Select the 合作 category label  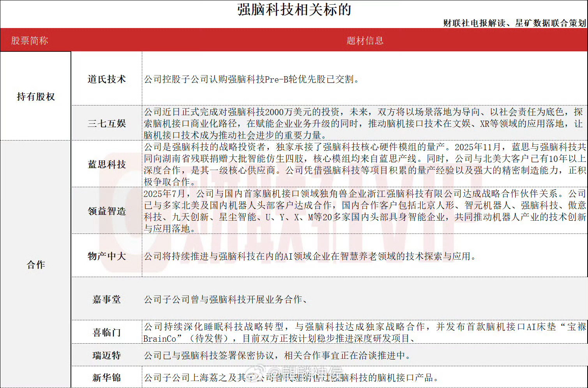35,265
